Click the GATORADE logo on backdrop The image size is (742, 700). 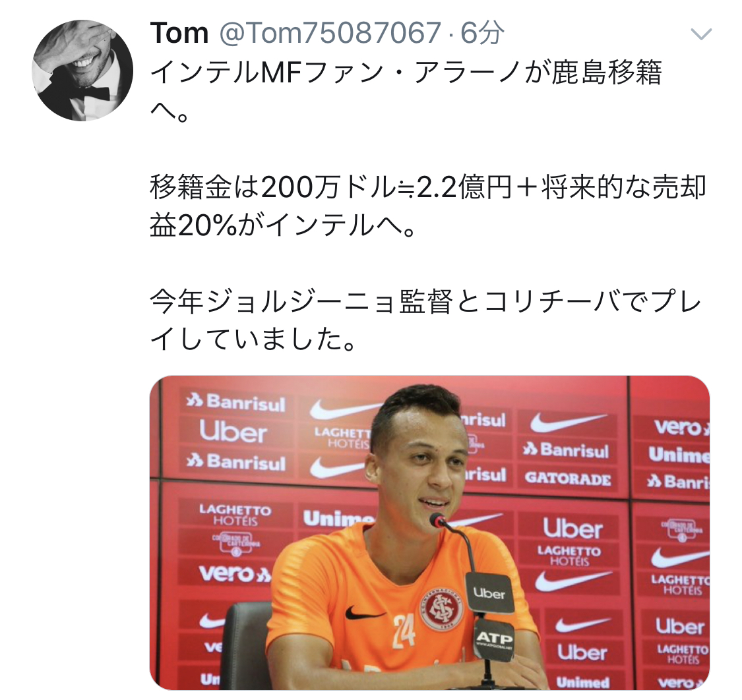tap(568, 479)
